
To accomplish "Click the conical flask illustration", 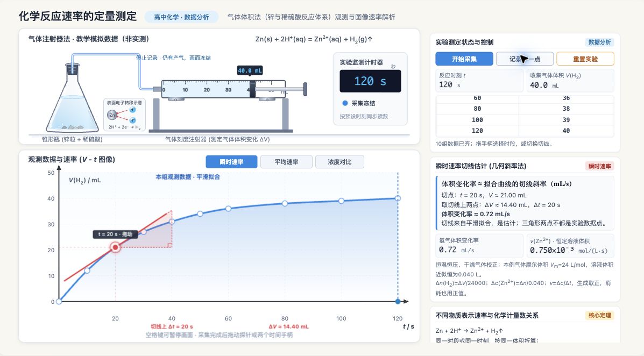I will (x=72, y=98).
